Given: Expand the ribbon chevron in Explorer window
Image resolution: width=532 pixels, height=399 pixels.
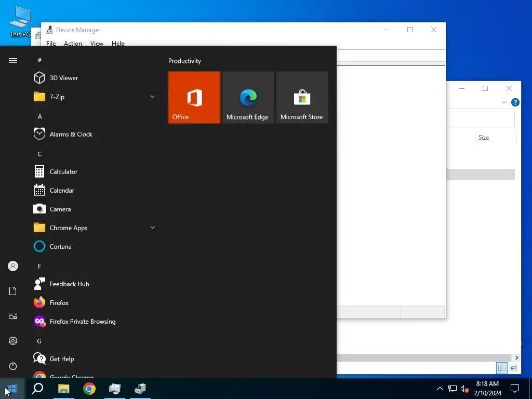Looking at the screenshot, I should pos(504,102).
